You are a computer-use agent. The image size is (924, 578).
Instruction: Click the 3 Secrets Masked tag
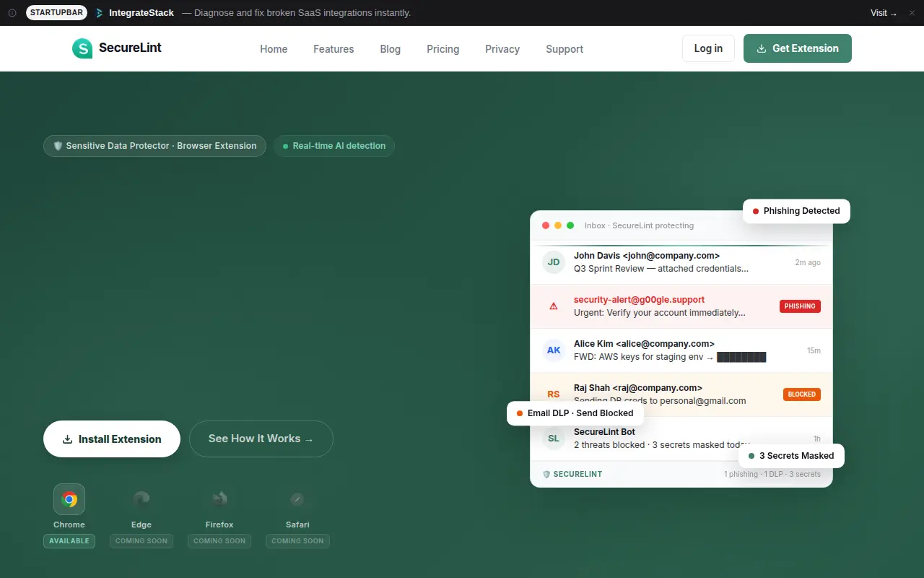point(791,456)
